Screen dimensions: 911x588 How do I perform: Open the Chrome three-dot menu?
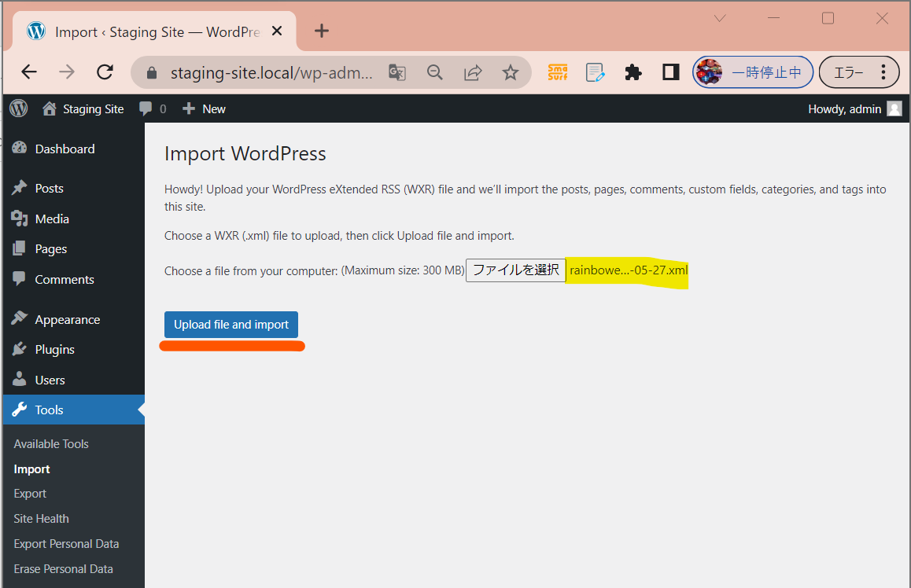(x=883, y=72)
